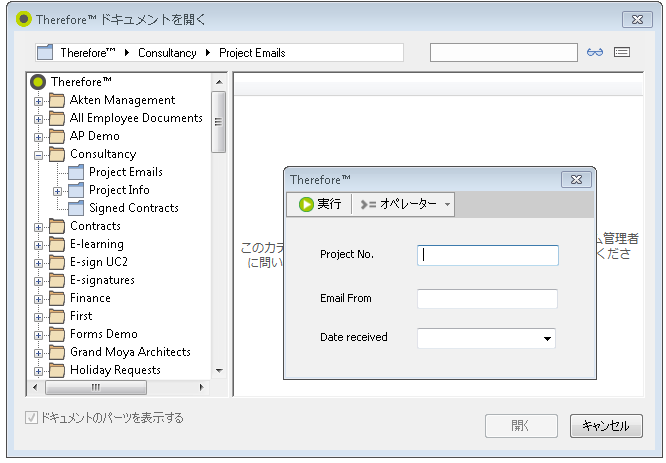The width and height of the screenshot is (666, 463).
Task: Click the category icon in breadcrumb bar
Action: [x=45, y=52]
